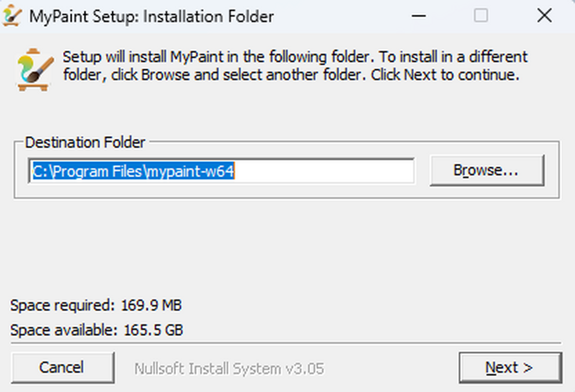This screenshot has height=392, width=575.
Task: Click the greyed-out maximize button
Action: (481, 16)
